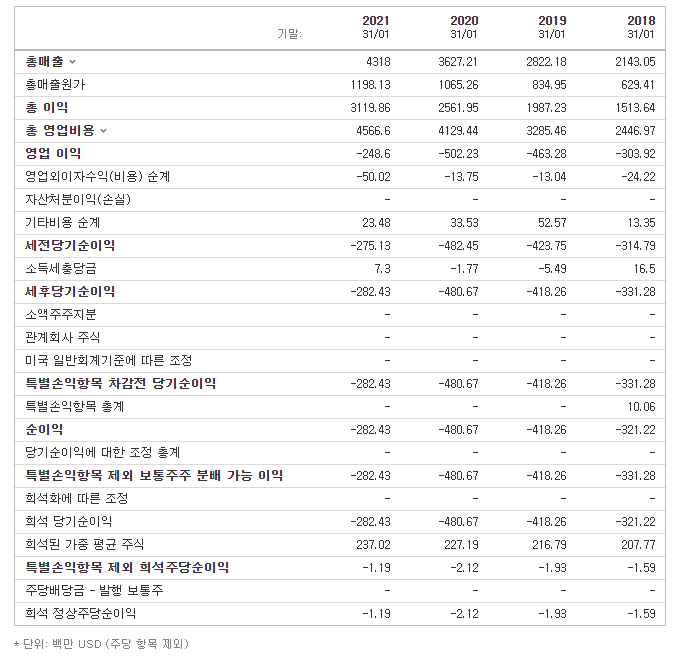Click 세후당기순이익 row label
The width and height of the screenshot is (673, 656).
70,292
